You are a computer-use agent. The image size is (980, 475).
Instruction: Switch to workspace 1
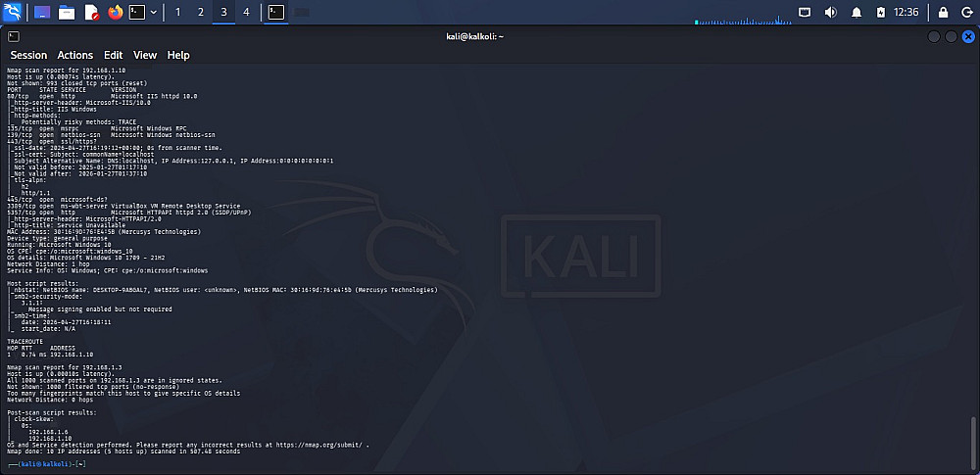pos(178,12)
